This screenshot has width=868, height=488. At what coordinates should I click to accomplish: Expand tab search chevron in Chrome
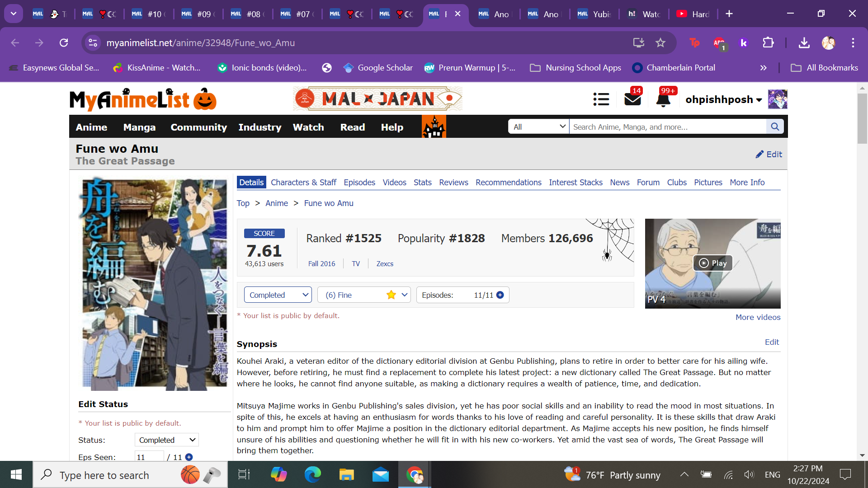(14, 14)
